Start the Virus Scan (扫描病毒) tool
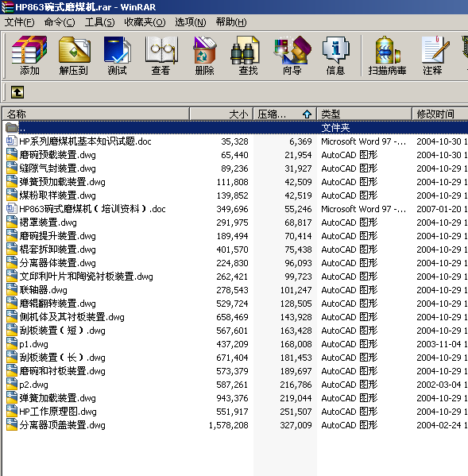This screenshot has width=468, height=476. (387, 56)
